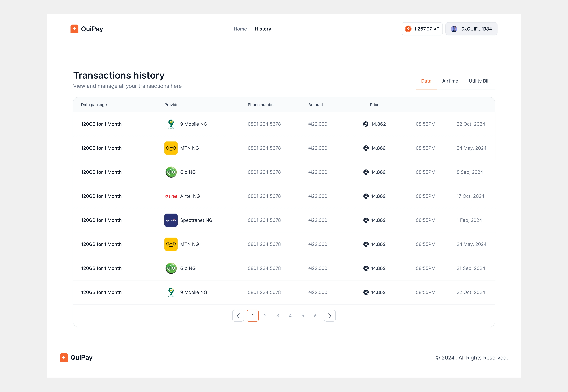This screenshot has width=568, height=392.
Task: Click the QuiPay lightning logo in header
Action: (74, 29)
